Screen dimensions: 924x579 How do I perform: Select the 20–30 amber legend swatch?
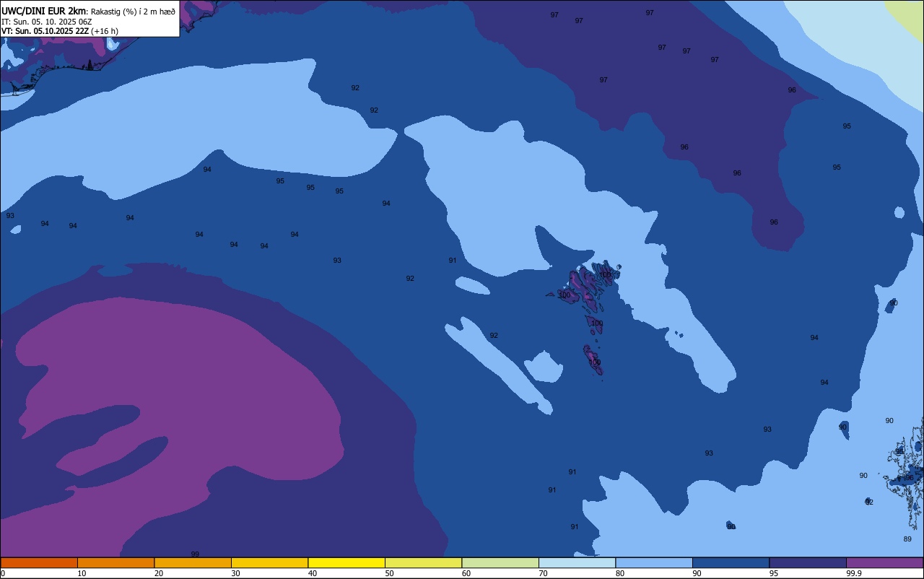pos(193,562)
